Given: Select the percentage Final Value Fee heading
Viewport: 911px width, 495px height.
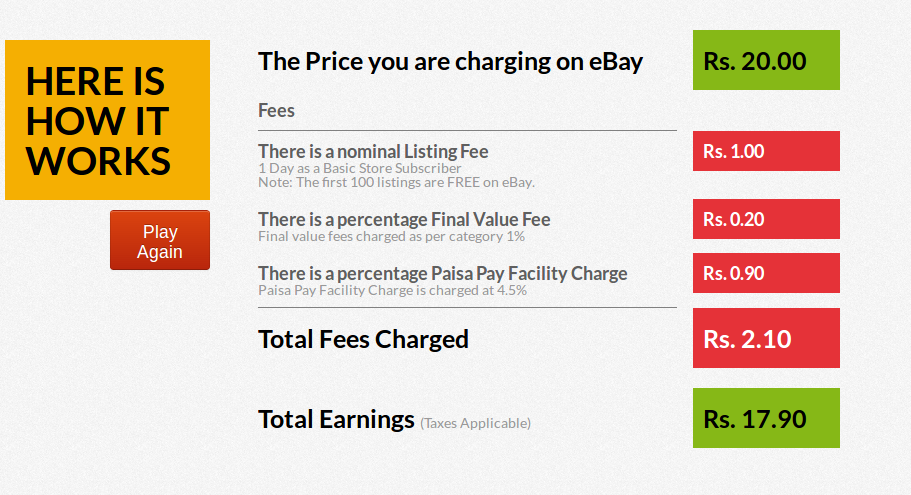Looking at the screenshot, I should click(x=404, y=219).
